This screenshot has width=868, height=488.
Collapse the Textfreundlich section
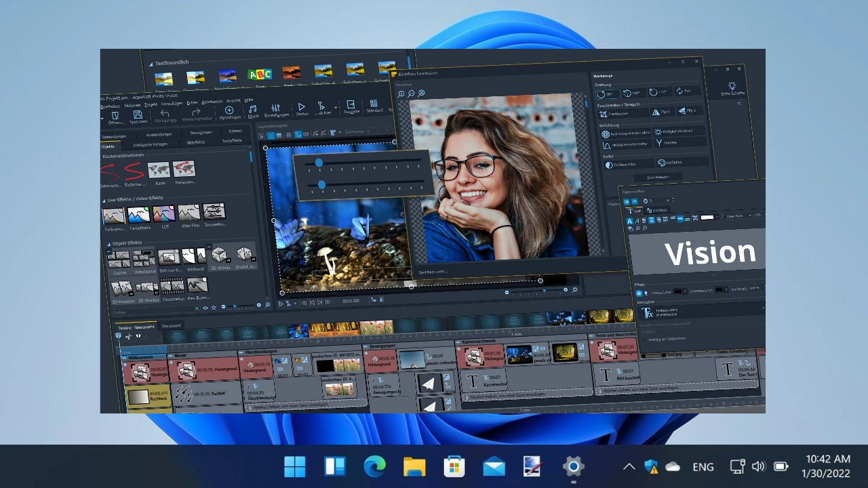[x=151, y=63]
